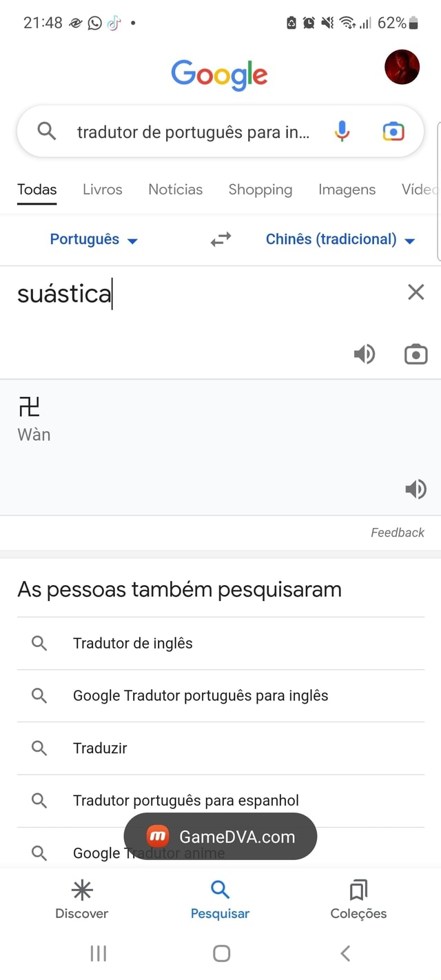Open the camera icon in the translation card
Screen dimensions: 441x980
(416, 354)
